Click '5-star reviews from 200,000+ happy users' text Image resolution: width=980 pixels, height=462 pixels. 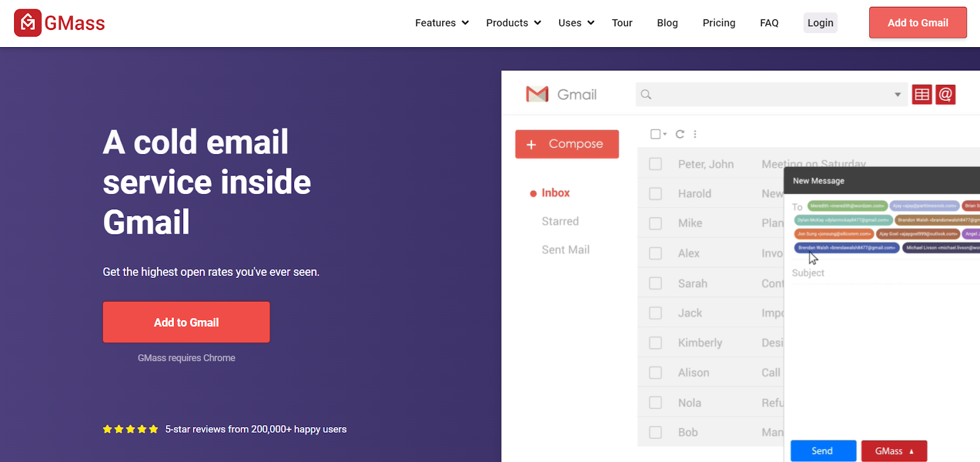point(256,429)
